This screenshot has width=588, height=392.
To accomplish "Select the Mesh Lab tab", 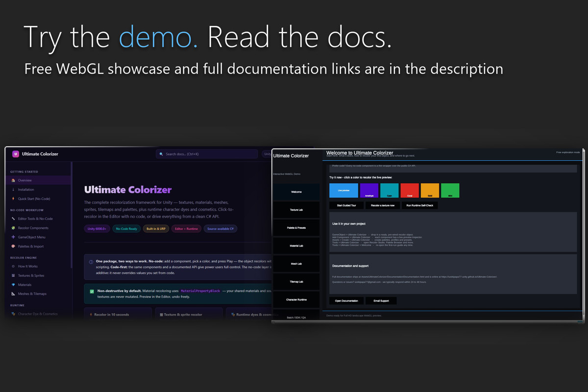I will (296, 264).
